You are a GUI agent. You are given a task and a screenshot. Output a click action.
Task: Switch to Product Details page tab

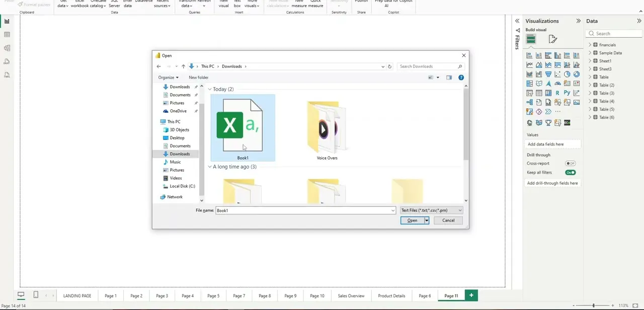click(391, 296)
